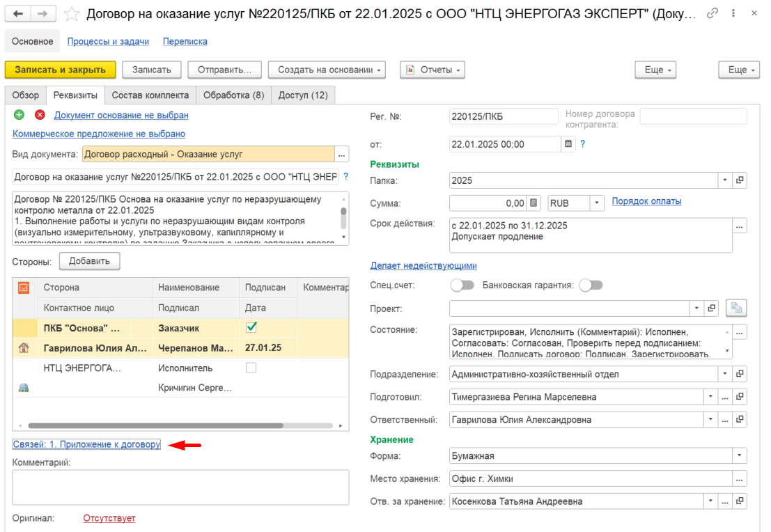Image resolution: width=771 pixels, height=532 pixels.
Task: Click the description text vertical scrollbar
Action: click(x=343, y=218)
